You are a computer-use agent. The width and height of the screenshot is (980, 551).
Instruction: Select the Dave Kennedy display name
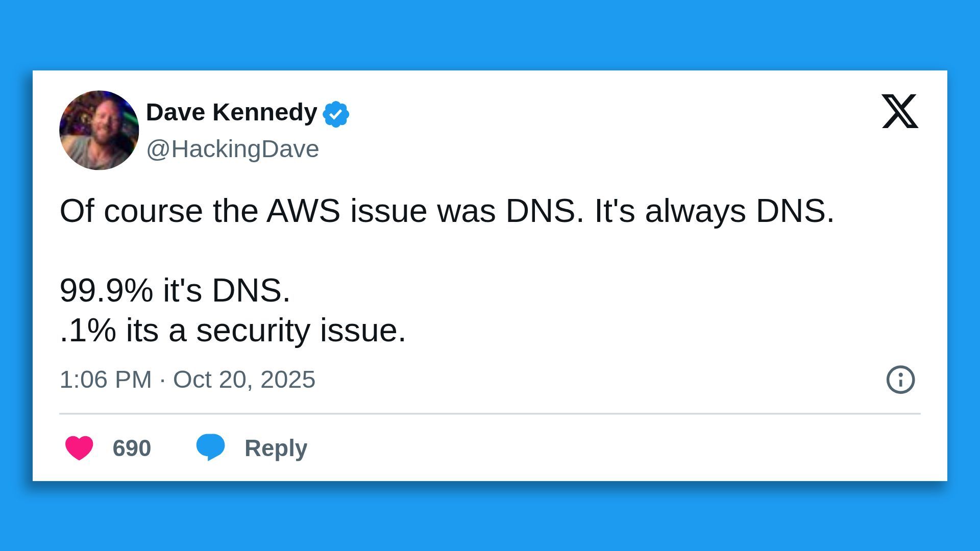click(x=231, y=113)
